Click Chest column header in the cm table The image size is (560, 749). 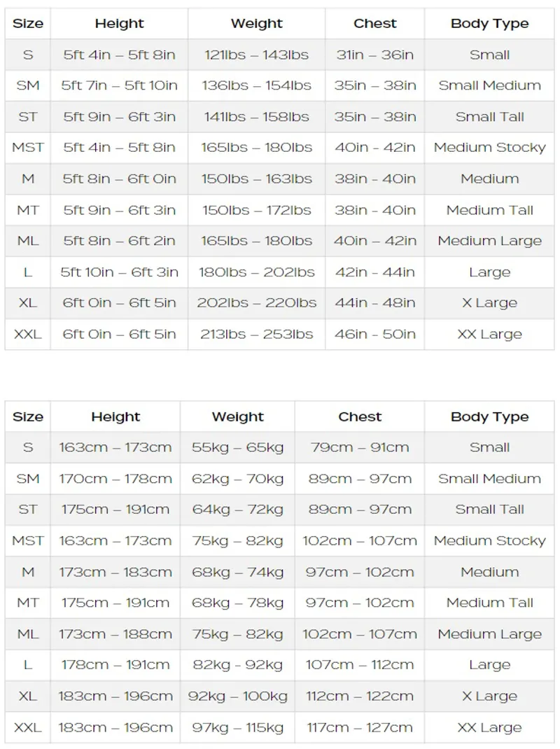tap(360, 416)
